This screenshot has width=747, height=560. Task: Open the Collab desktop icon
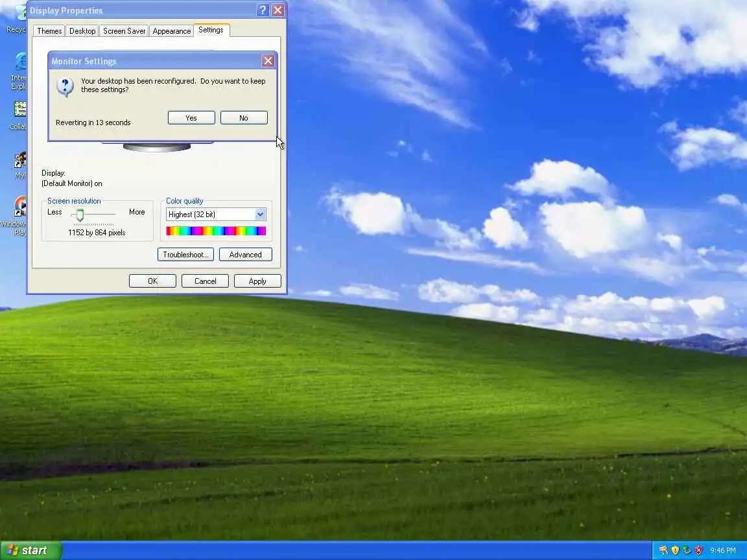[x=19, y=116]
